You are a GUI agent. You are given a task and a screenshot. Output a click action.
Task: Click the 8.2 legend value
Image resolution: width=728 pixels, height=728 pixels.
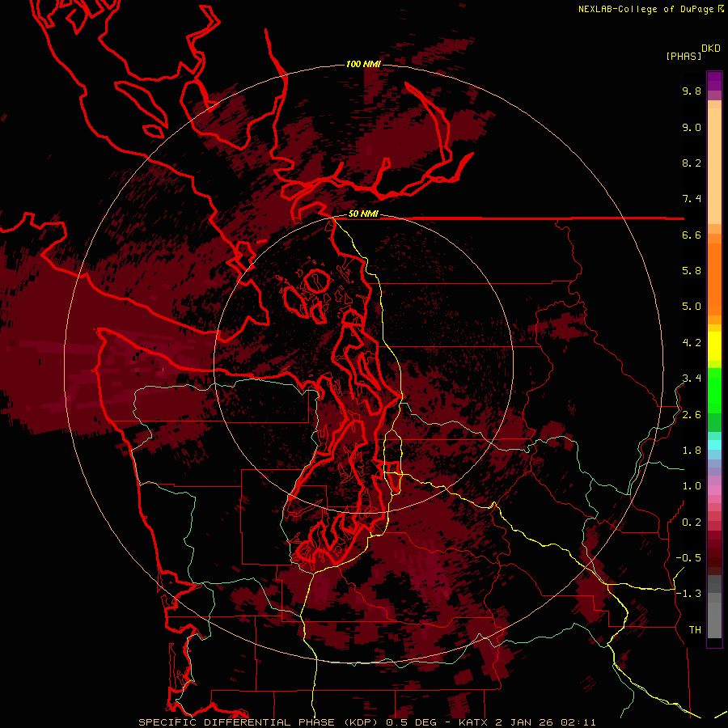coord(692,163)
